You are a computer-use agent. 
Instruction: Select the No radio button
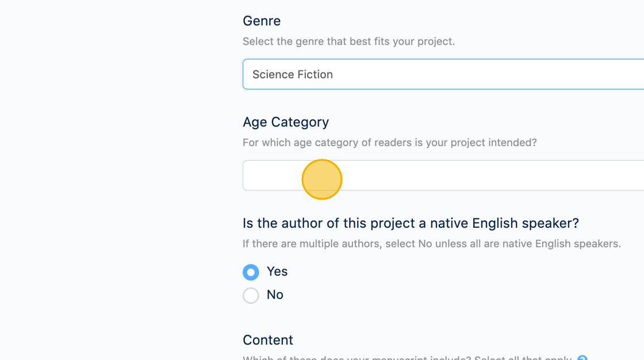[x=251, y=296]
